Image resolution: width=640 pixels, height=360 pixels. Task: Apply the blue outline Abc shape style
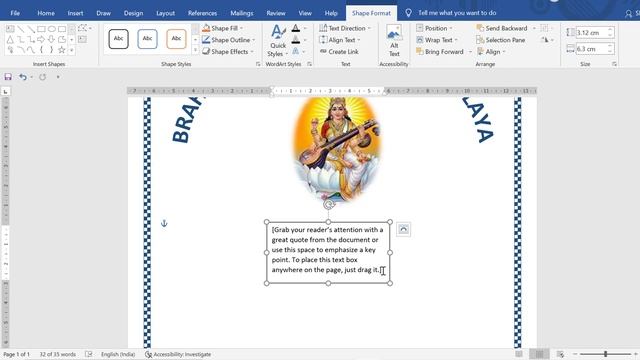pos(147,39)
